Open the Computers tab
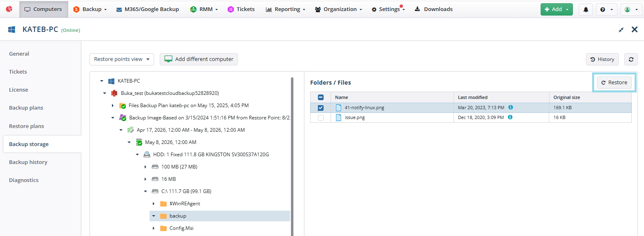The height and width of the screenshot is (236, 644). tap(43, 9)
